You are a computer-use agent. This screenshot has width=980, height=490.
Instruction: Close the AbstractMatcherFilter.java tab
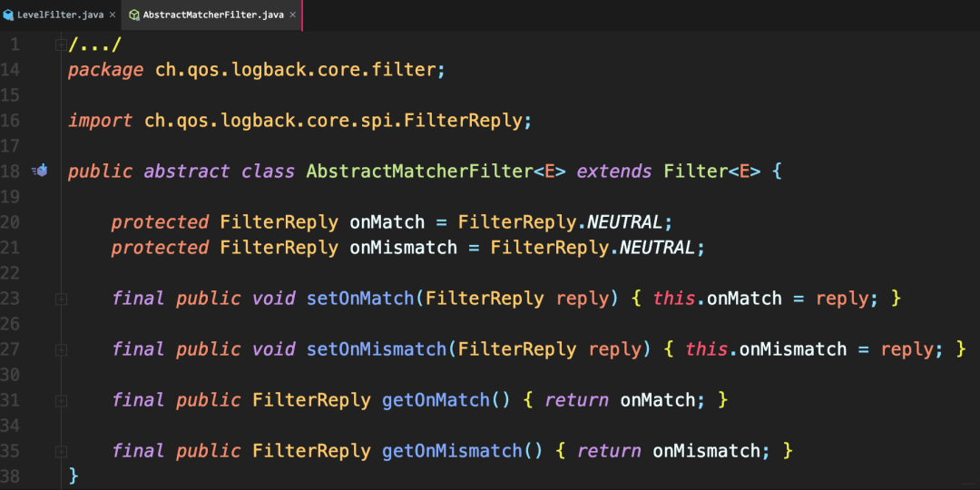[x=292, y=15]
